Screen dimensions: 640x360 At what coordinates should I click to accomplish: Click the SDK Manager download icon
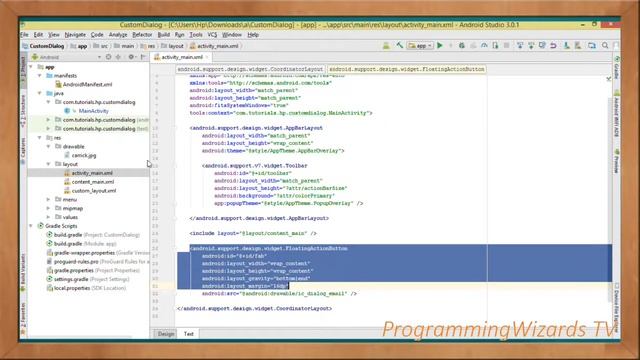point(567,46)
